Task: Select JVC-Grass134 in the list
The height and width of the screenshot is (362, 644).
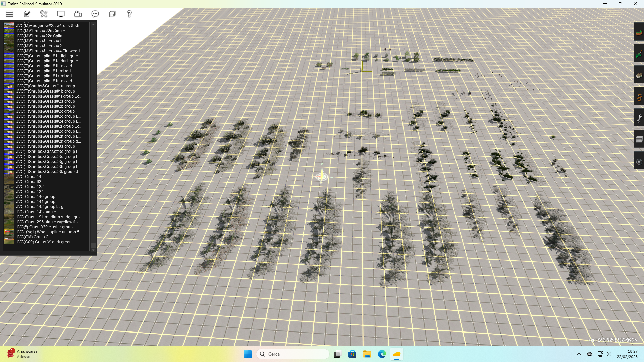Action: tap(30, 192)
